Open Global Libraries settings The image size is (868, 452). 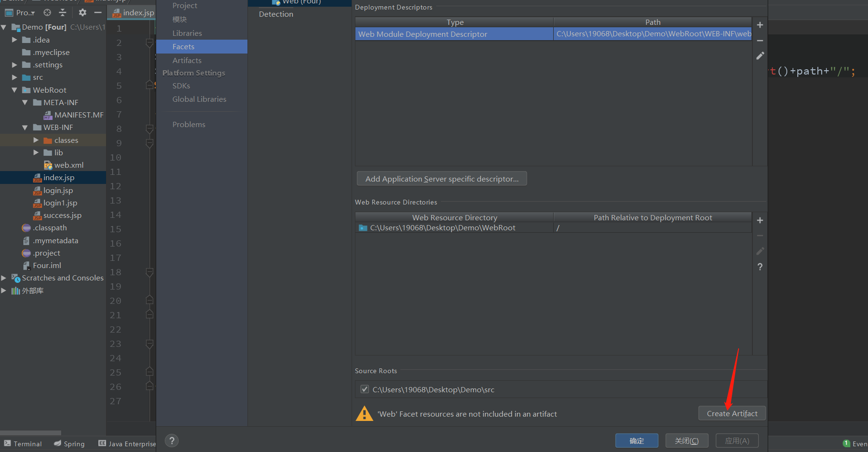(199, 99)
